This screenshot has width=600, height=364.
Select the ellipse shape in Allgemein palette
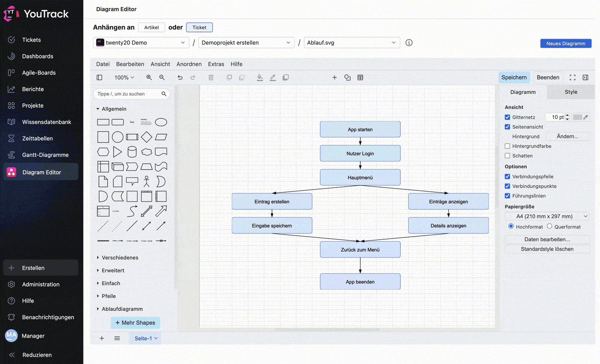[x=161, y=122]
